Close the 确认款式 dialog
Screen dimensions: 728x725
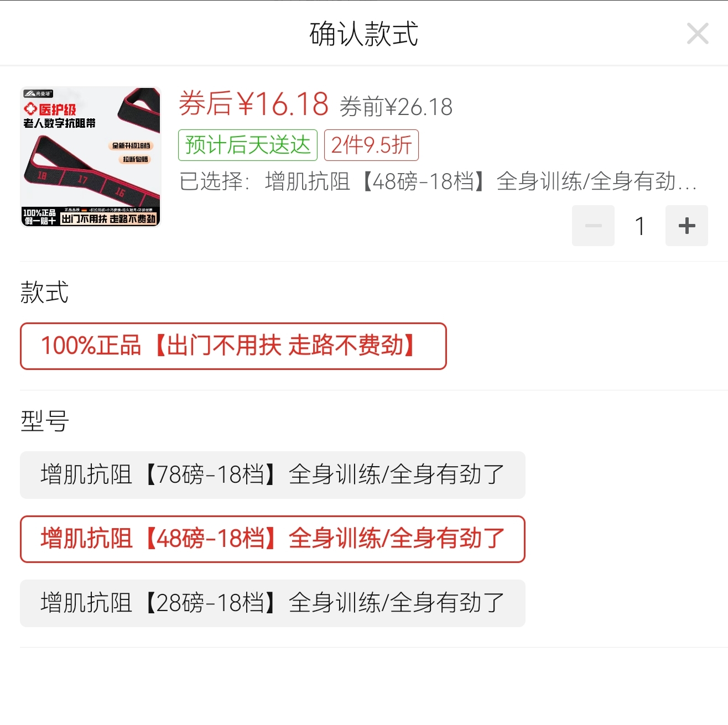698,34
